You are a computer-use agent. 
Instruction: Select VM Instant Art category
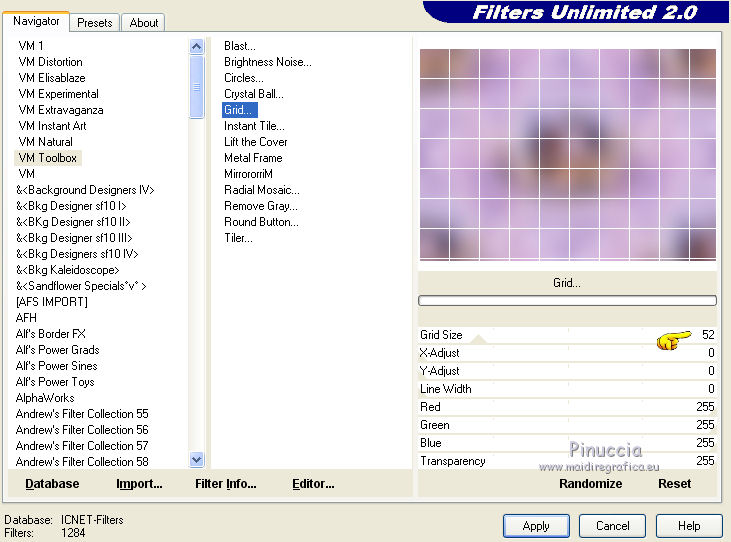[x=52, y=126]
